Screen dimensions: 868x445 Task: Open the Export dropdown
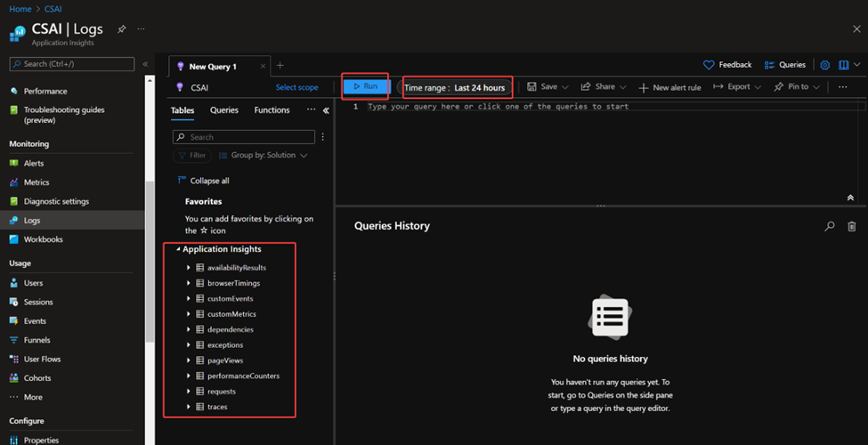(x=737, y=87)
